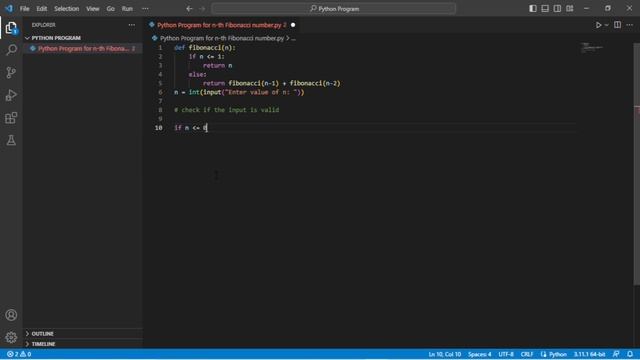Click the EXPLORER panel title
This screenshot has width=640, height=360.
tap(44, 25)
